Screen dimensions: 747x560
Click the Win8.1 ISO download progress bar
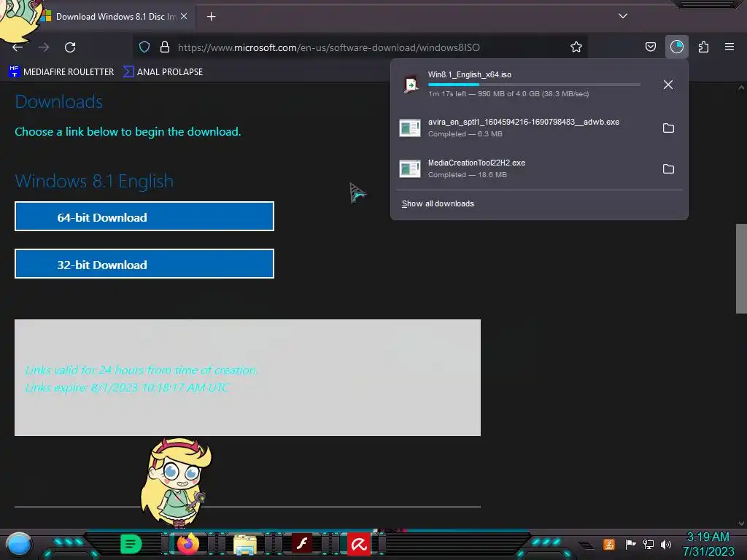coord(534,85)
